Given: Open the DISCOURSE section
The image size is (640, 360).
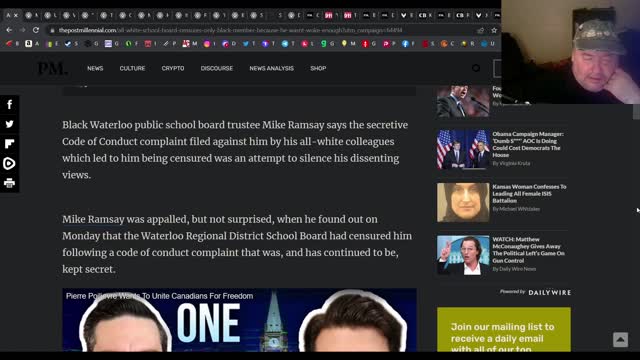Looking at the screenshot, I should [217, 68].
